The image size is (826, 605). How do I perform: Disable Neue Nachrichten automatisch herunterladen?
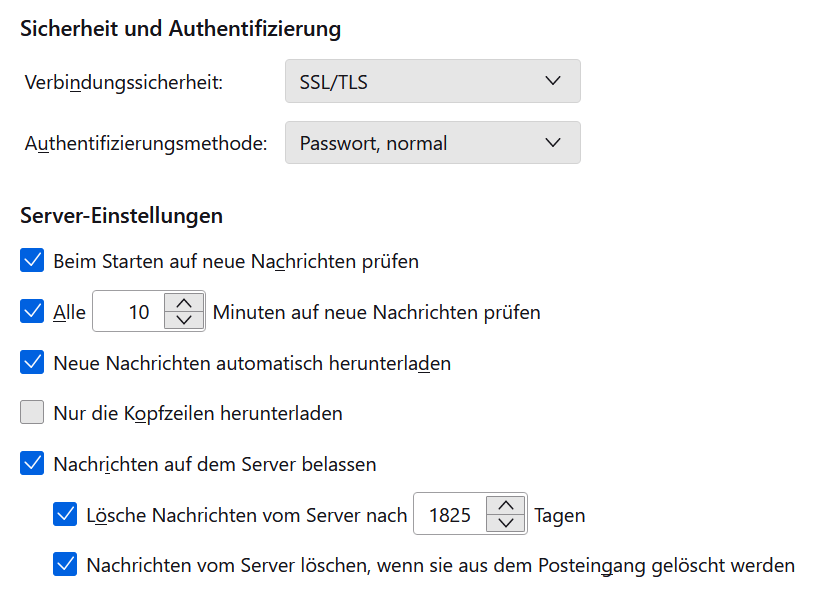[33, 363]
